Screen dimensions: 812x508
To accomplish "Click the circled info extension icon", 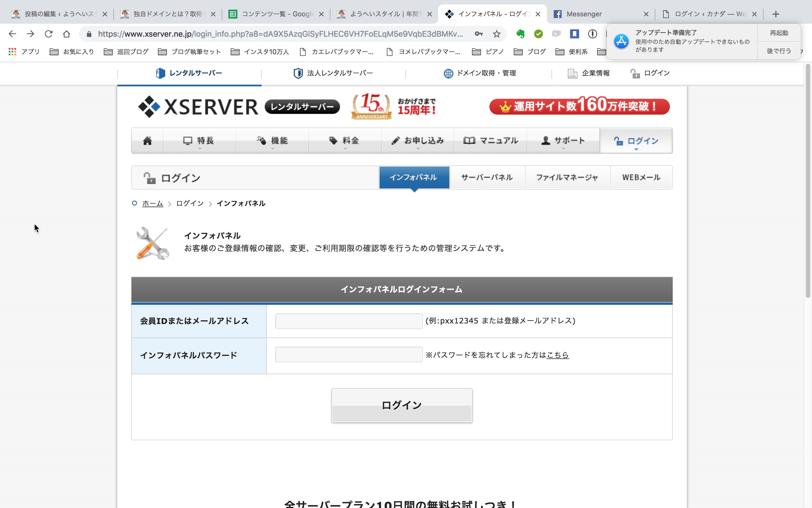I will (593, 34).
